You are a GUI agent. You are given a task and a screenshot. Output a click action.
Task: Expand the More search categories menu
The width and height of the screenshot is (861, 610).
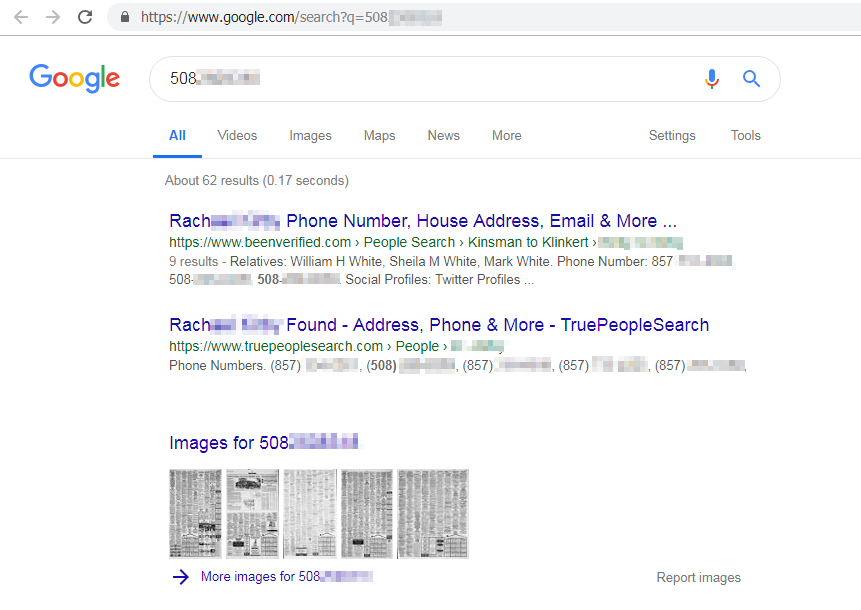(507, 136)
